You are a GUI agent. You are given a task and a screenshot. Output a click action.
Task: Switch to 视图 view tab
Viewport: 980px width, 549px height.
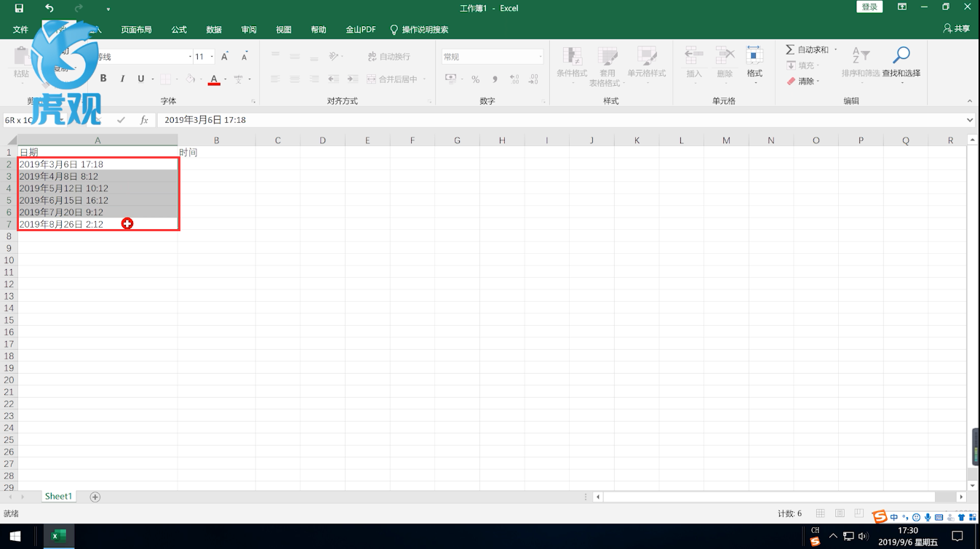pos(284,30)
